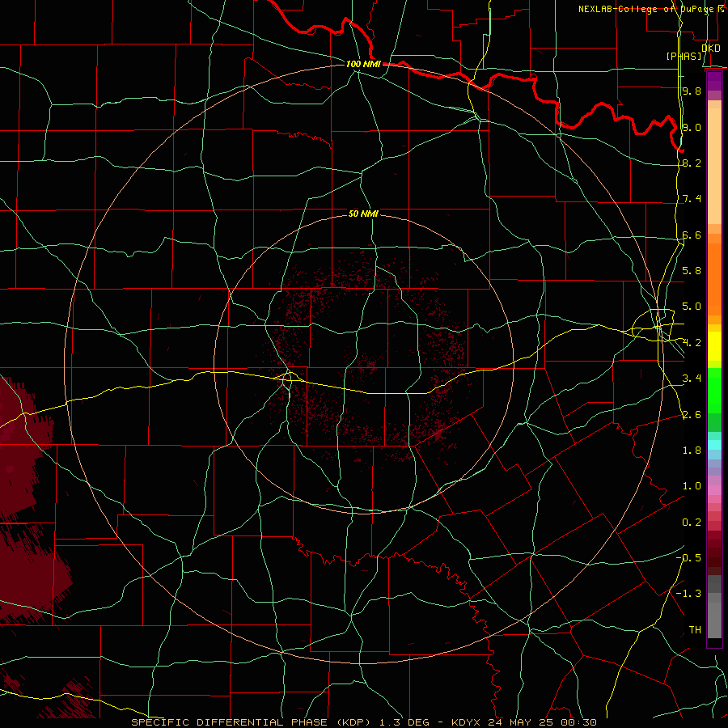Click the 5.8 value on the color scale

coord(692,271)
